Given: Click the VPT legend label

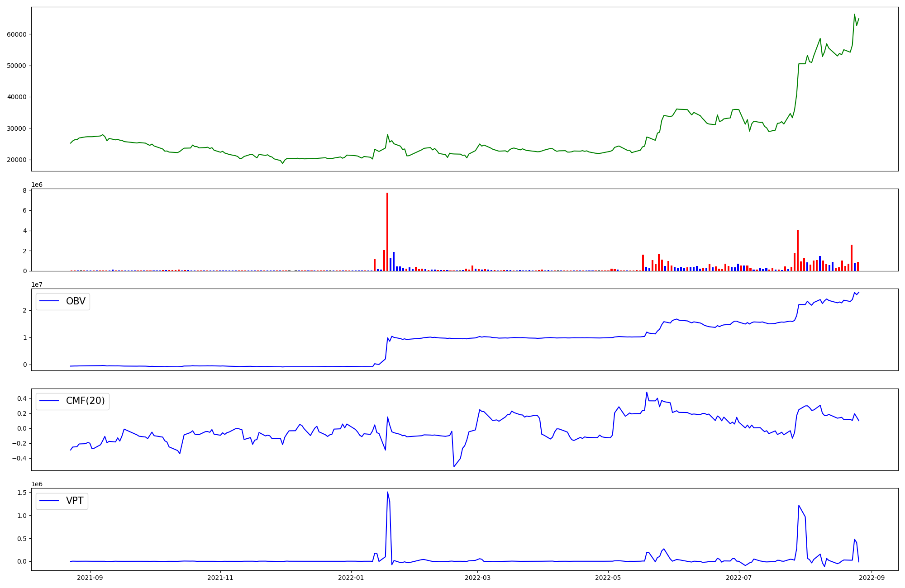Looking at the screenshot, I should [75, 501].
